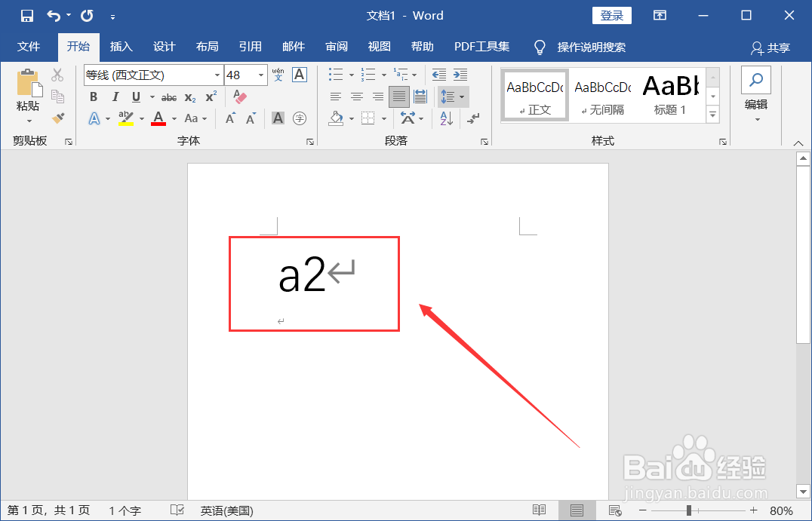Switch to the 引用 tab
The image size is (812, 521).
pyautogui.click(x=250, y=47)
